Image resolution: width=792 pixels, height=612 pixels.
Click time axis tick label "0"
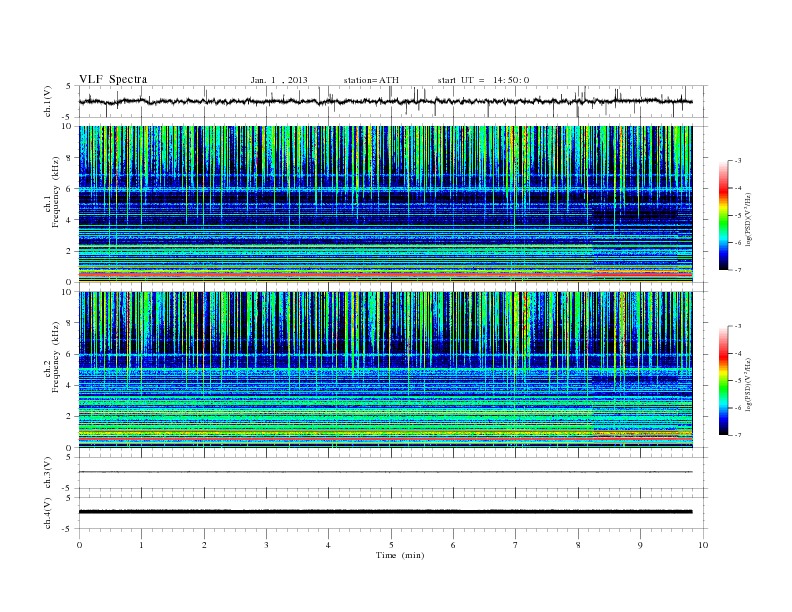79,545
